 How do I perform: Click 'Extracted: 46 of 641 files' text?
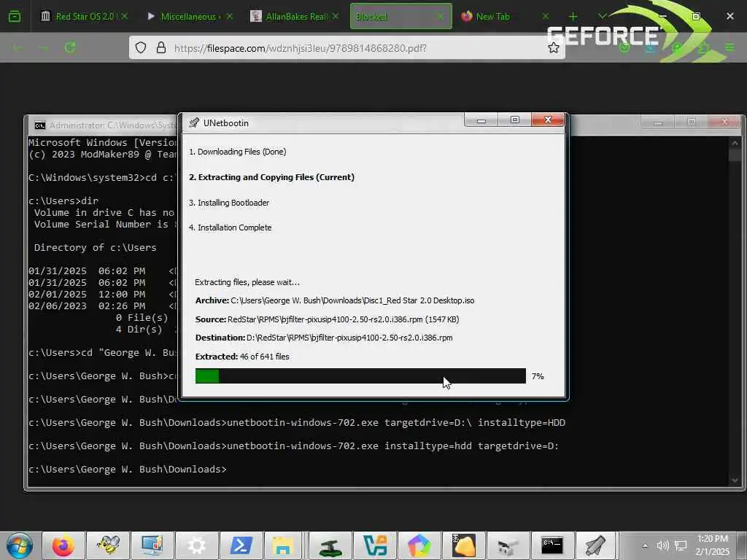click(x=242, y=357)
